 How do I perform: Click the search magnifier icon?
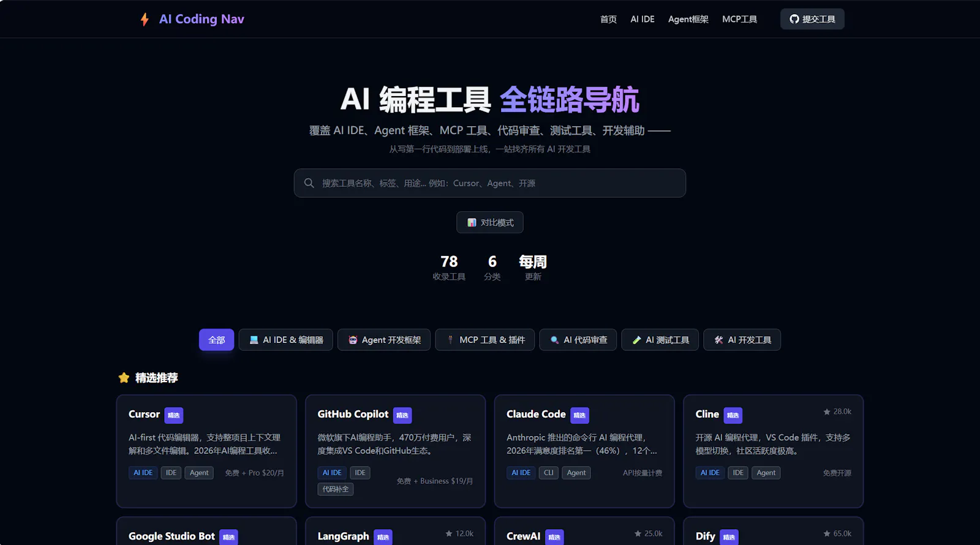tap(309, 183)
